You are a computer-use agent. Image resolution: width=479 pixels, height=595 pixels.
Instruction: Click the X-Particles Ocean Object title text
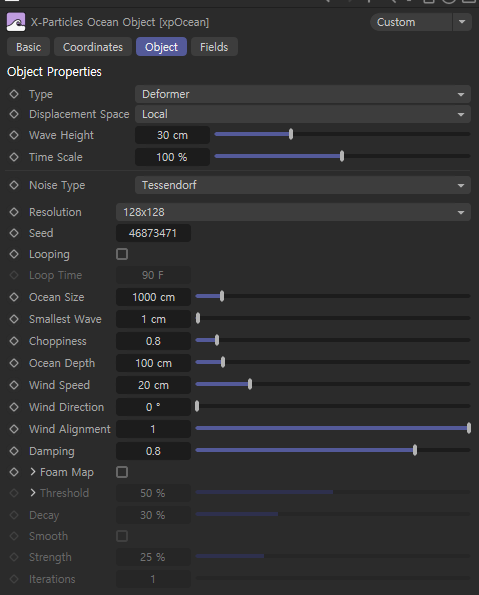120,22
